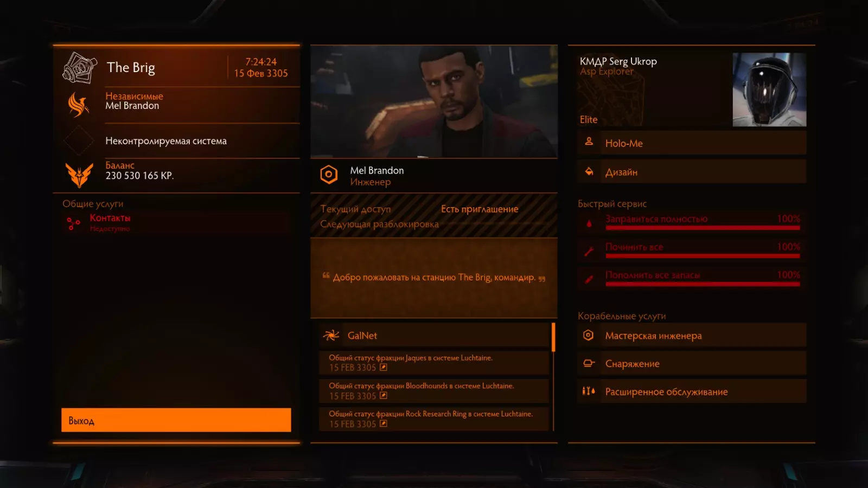The height and width of the screenshot is (488, 868).
Task: Open the Jaques faction article link icon
Action: coord(384,367)
